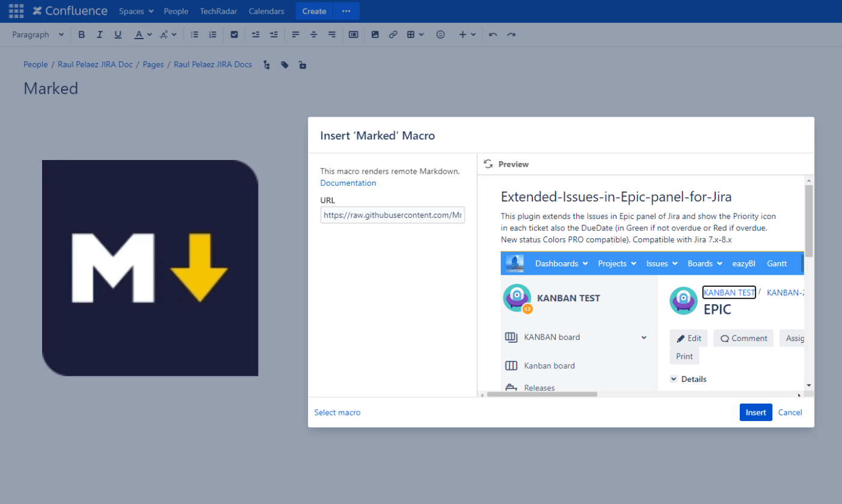
Task: Click the undo arrow icon
Action: point(493,35)
